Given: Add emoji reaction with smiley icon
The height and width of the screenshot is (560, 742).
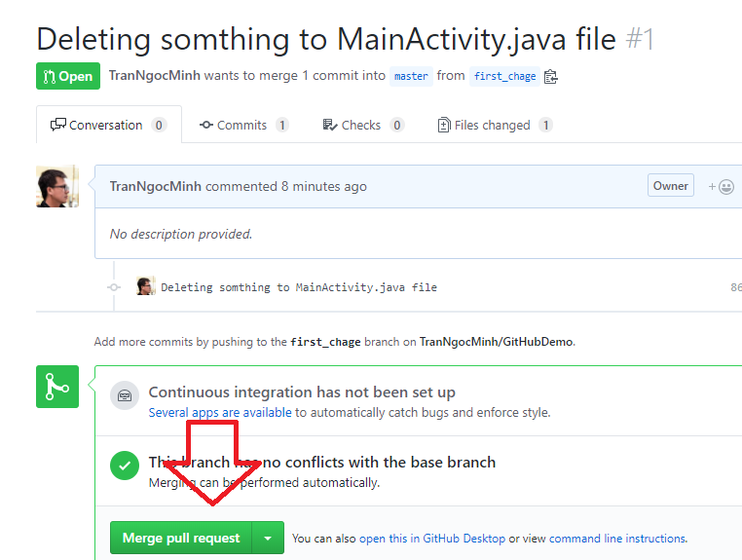Looking at the screenshot, I should (721, 187).
